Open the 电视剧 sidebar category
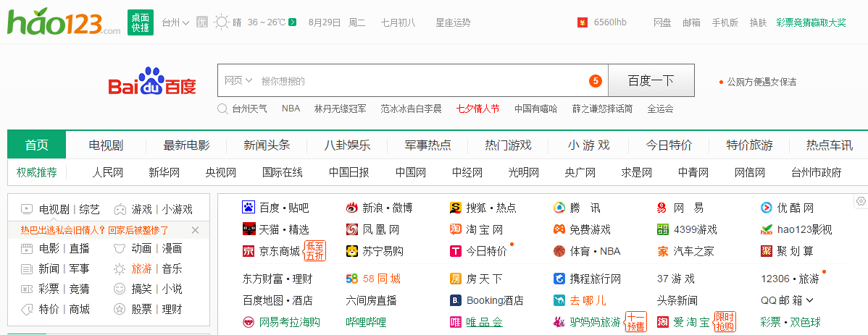This screenshot has width=868, height=335. coord(54,210)
